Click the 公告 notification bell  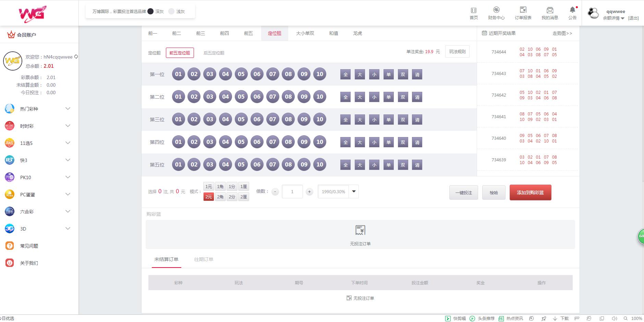coord(572,10)
